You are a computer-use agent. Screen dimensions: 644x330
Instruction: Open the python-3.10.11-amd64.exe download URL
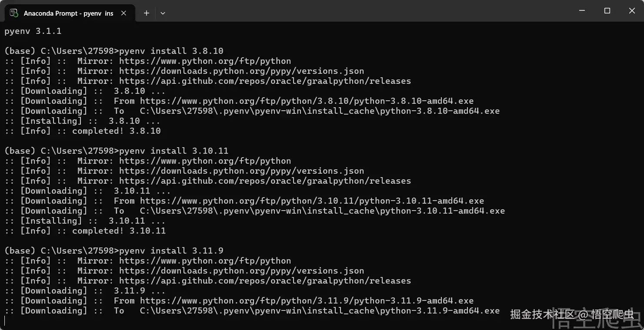tap(312, 201)
